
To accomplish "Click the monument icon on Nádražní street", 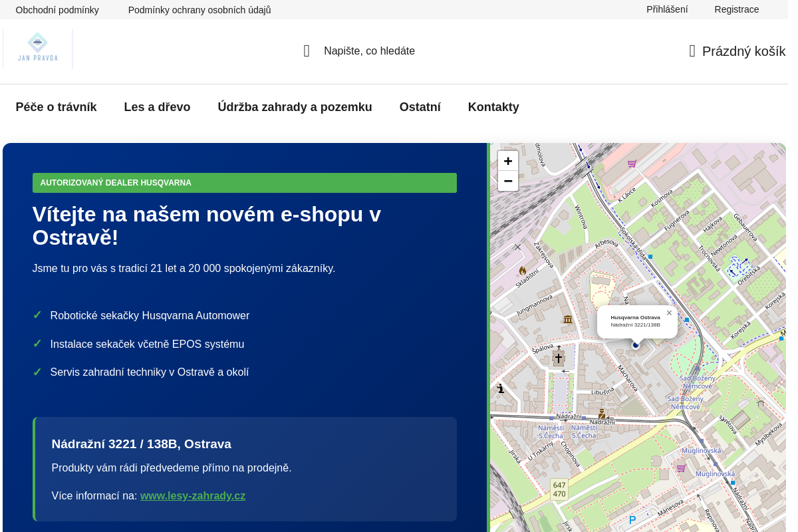I will coord(601,413).
